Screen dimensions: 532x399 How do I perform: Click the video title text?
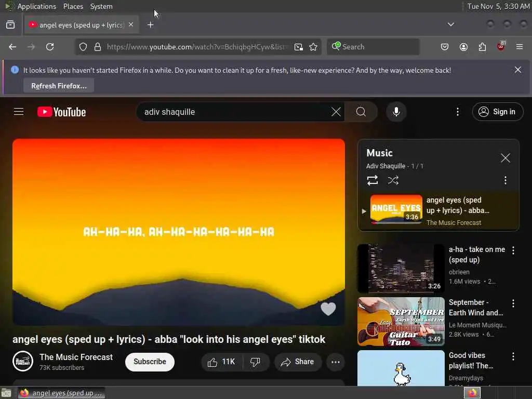pyautogui.click(x=169, y=339)
